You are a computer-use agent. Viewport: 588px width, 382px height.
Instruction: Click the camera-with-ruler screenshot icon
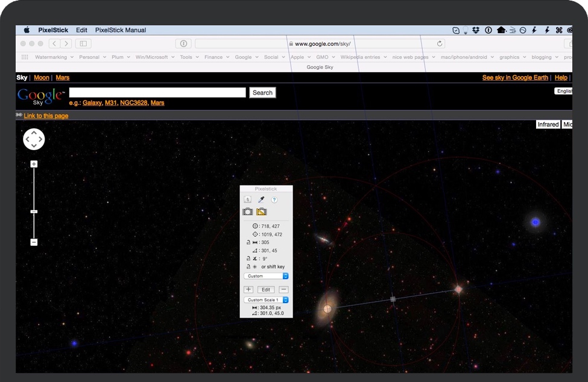262,211
